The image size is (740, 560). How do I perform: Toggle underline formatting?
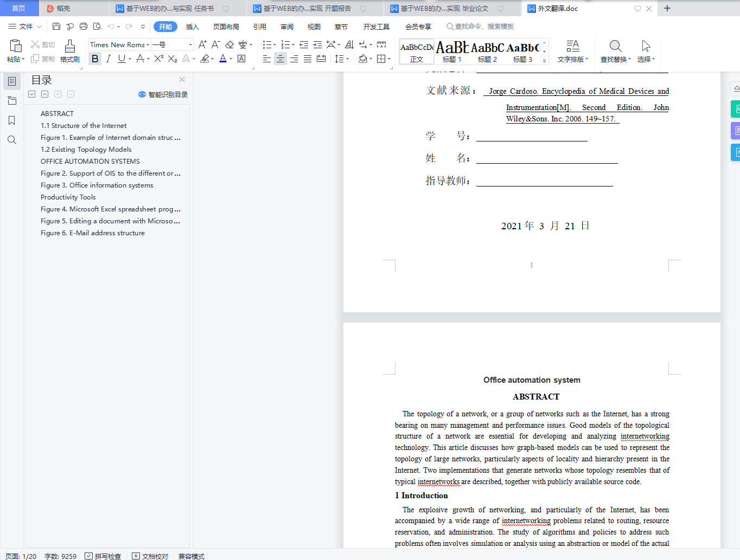point(122,59)
